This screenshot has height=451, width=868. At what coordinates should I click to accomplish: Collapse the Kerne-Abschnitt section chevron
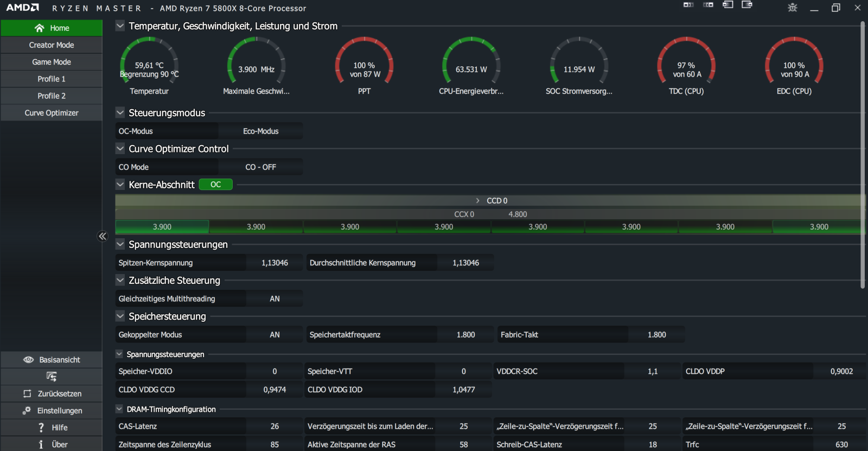click(x=120, y=185)
